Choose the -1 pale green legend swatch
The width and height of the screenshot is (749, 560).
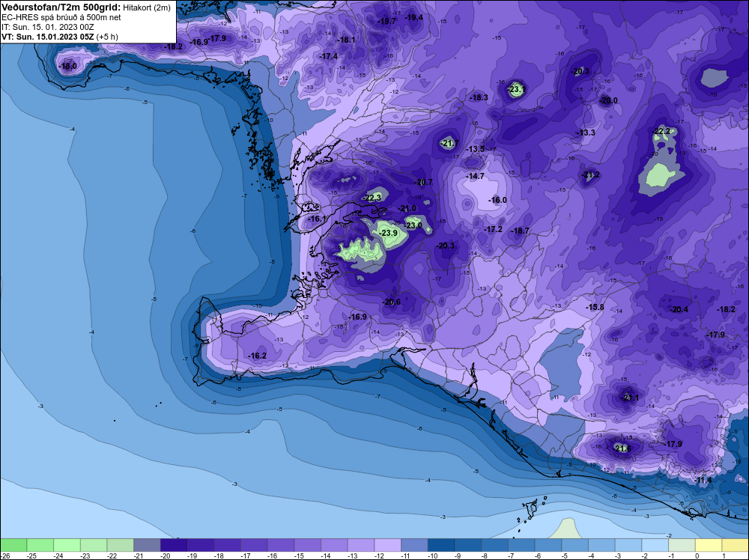pyautogui.click(x=682, y=545)
